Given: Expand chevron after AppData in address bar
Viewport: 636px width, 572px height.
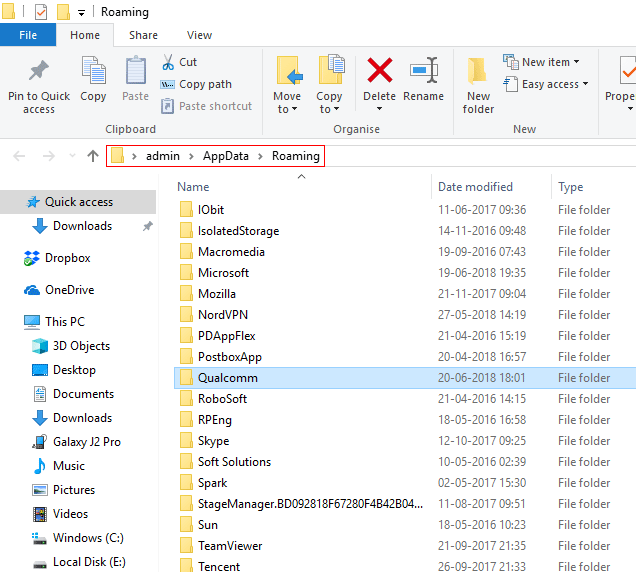Looking at the screenshot, I should click(x=260, y=156).
